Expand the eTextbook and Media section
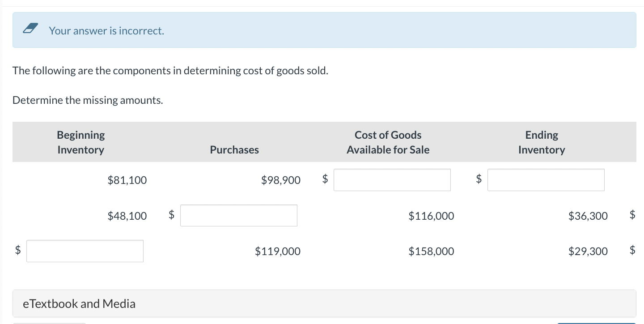Screen dimensions: 644x324 coord(79,303)
